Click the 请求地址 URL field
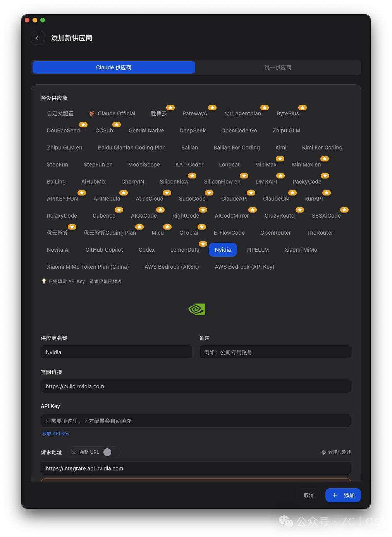This screenshot has height=537, width=392. tap(196, 468)
